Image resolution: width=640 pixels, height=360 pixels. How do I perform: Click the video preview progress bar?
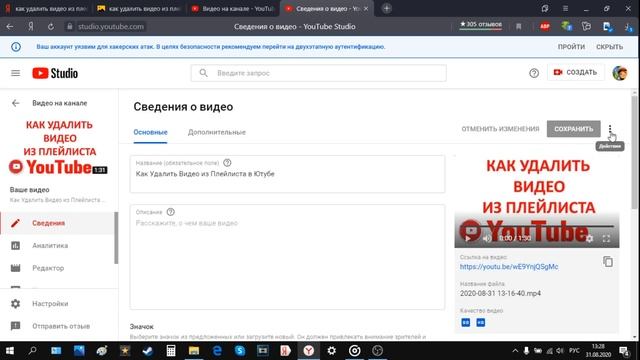[537, 226]
